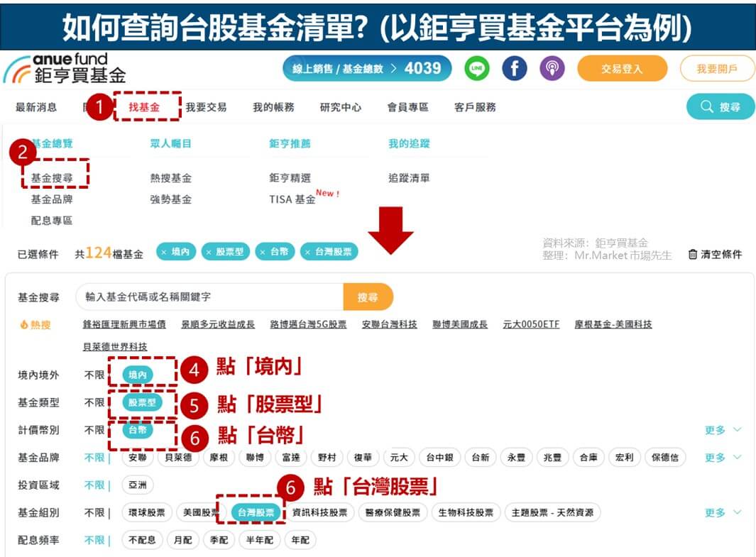Select 不限 in the 投資區域 row
The image size is (756, 557).
pyautogui.click(x=94, y=485)
